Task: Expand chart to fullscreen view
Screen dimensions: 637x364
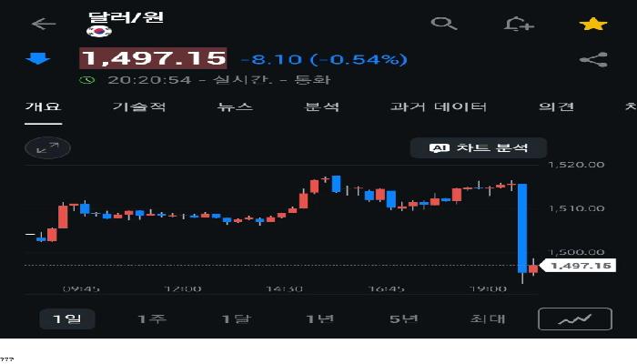Action: (47, 147)
